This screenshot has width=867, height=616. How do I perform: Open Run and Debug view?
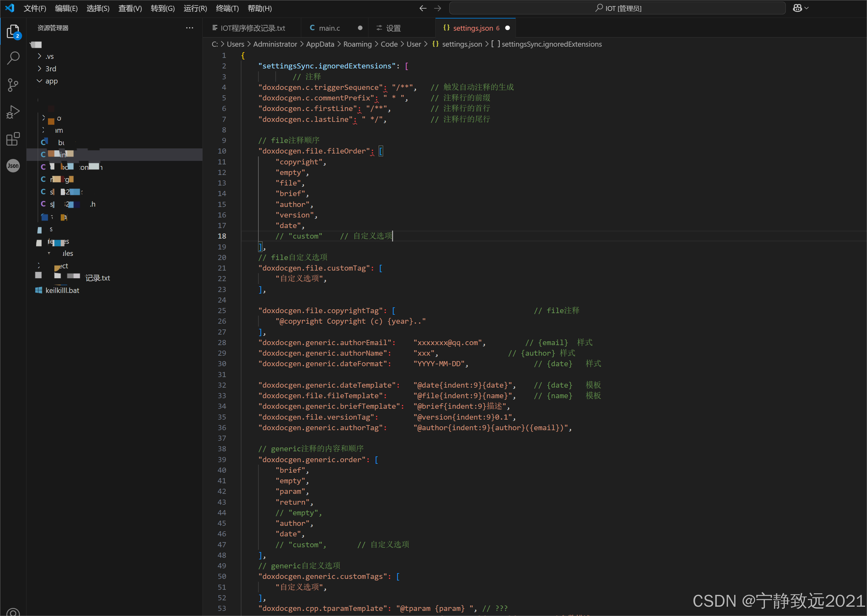pos(13,112)
